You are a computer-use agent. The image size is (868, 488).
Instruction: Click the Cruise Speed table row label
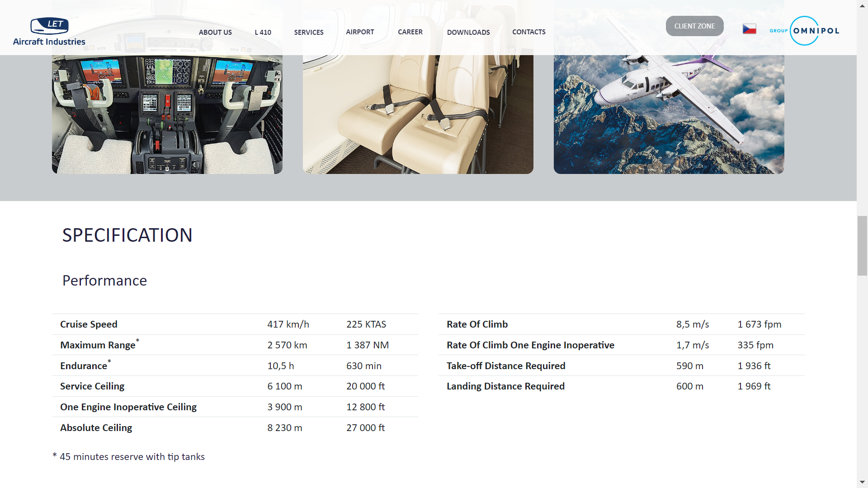(x=89, y=324)
